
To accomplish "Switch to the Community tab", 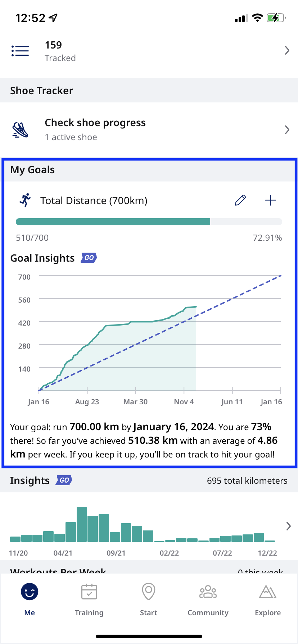I will click(208, 598).
